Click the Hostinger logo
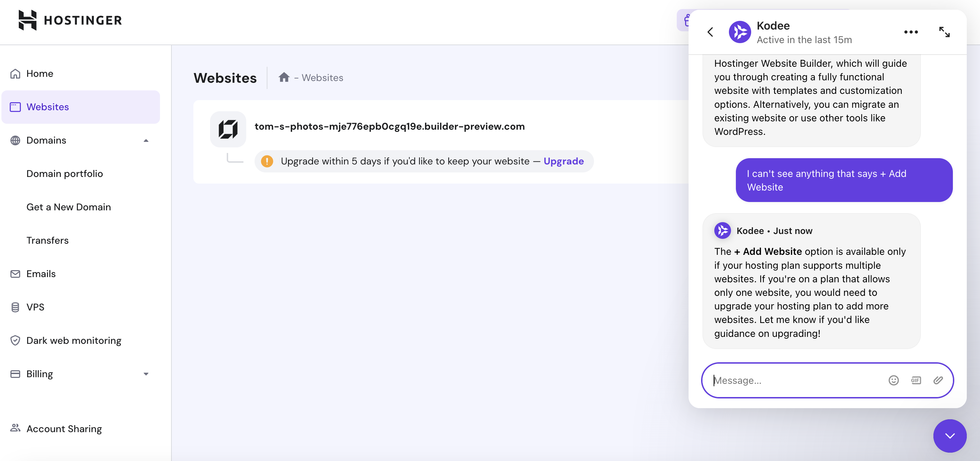 click(70, 20)
